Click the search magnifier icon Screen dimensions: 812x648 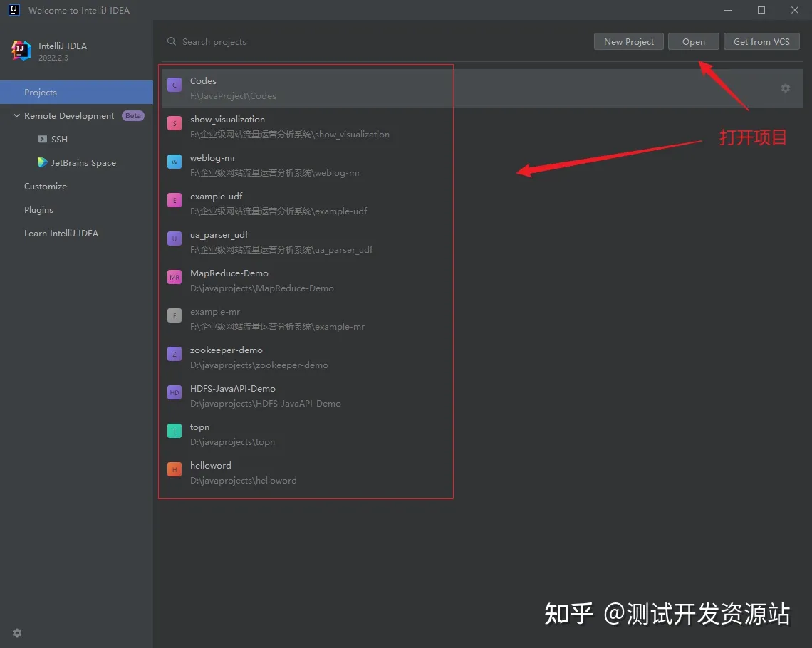(172, 41)
